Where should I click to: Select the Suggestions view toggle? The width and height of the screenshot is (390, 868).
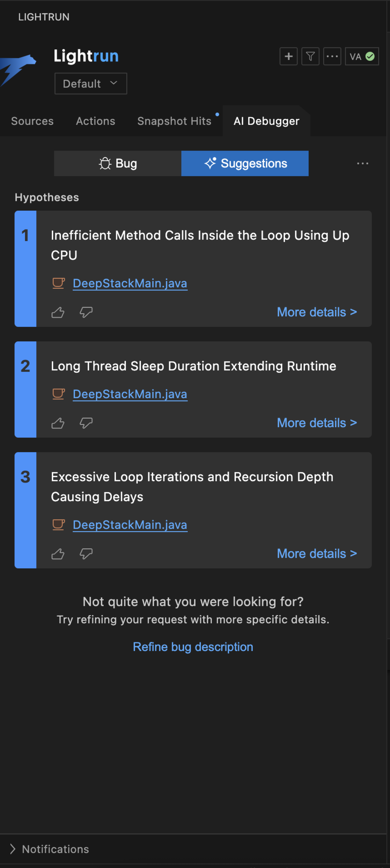coord(245,163)
